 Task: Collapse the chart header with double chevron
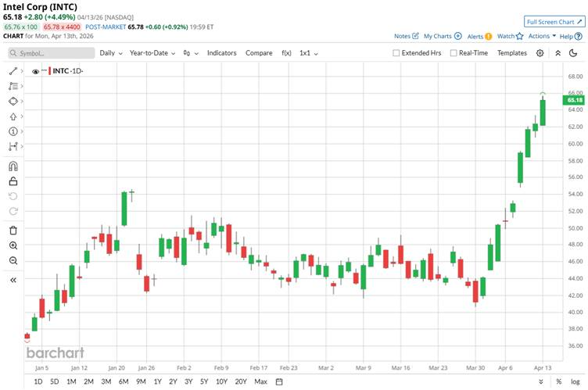pyautogui.click(x=558, y=53)
